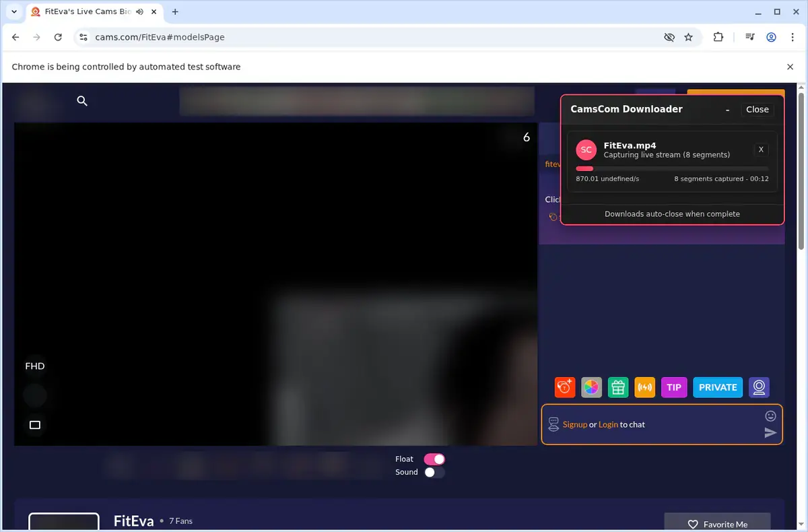Open the colorful spin wheel icon

pyautogui.click(x=591, y=387)
